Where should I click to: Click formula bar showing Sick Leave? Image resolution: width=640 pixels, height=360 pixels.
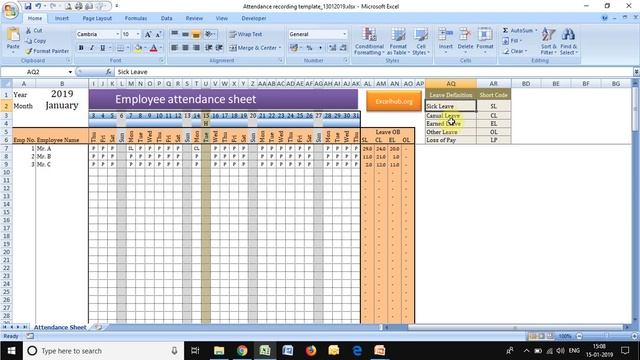[x=373, y=72]
